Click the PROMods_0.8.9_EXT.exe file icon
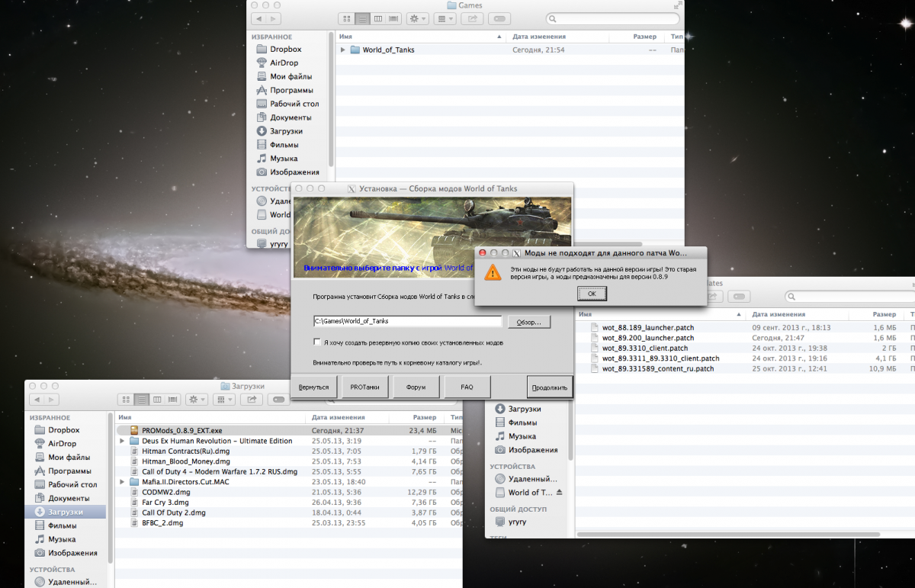 point(134,431)
